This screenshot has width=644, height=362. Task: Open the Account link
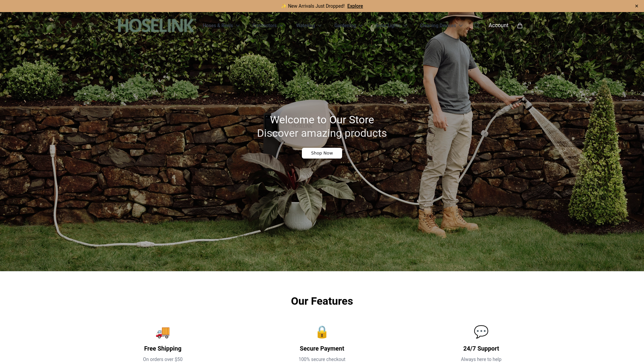[498, 25]
